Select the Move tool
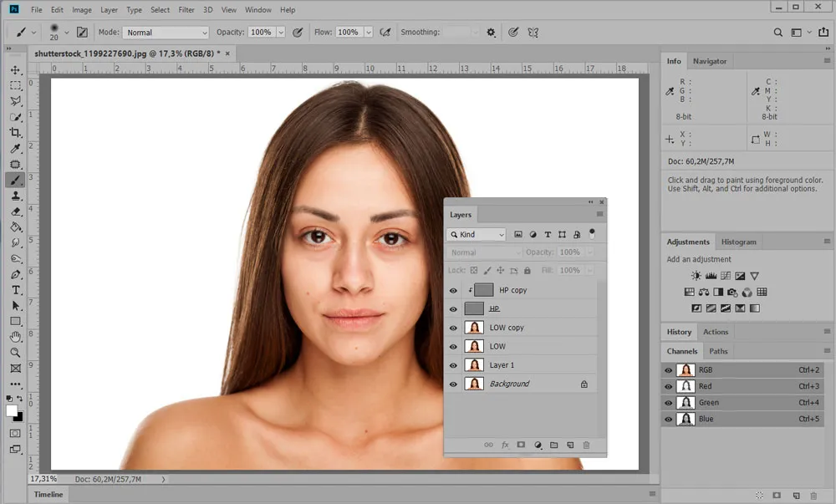836x504 pixels. [15, 70]
